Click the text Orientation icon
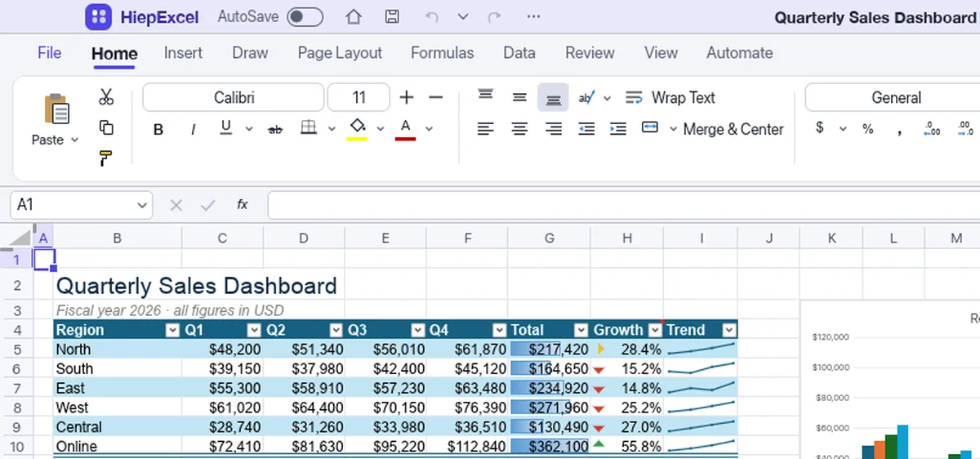Viewport: 980px width, 459px height. tap(586, 97)
